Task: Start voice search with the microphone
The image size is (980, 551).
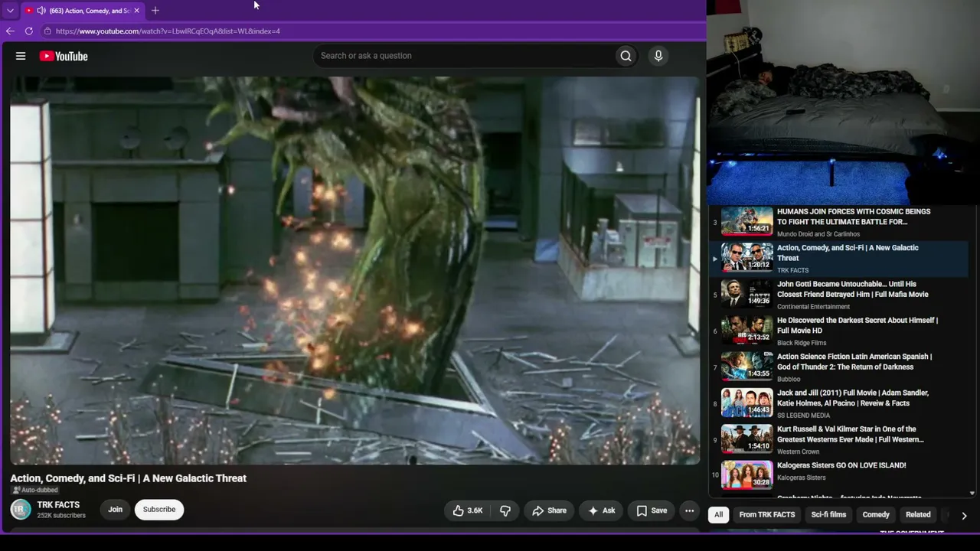Action: point(658,56)
